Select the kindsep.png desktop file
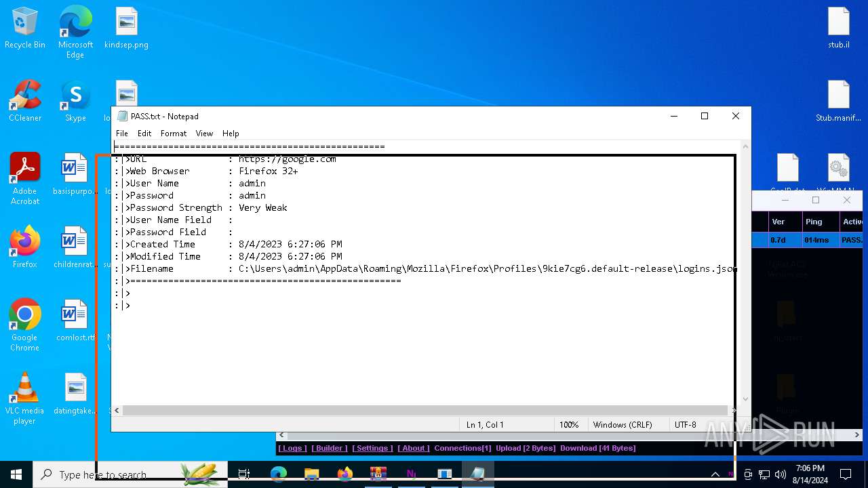 click(x=126, y=28)
